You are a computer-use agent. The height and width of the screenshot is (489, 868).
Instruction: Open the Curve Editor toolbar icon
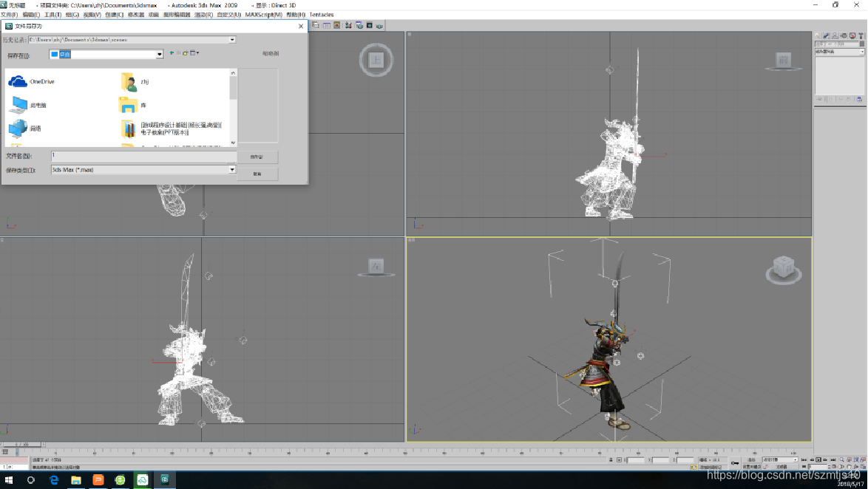click(x=327, y=25)
